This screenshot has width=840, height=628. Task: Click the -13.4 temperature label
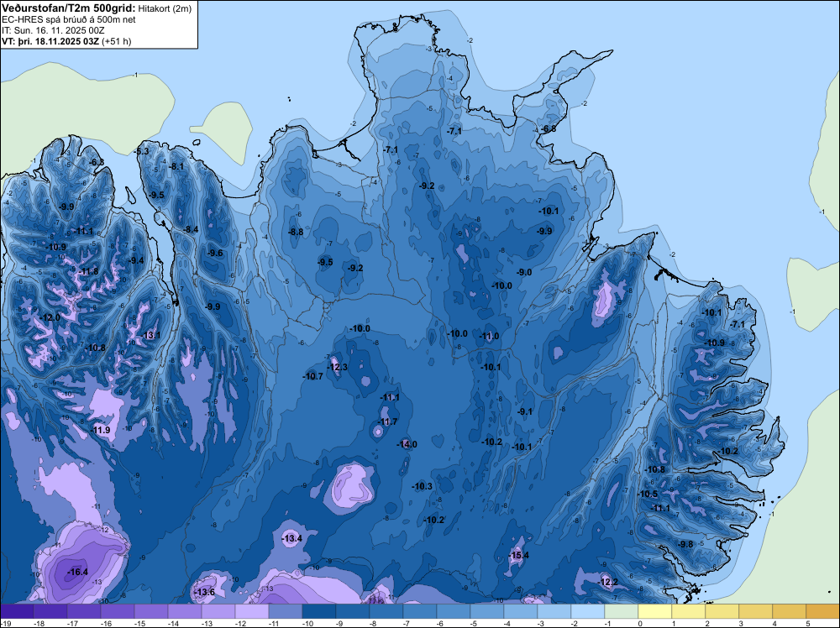292,539
